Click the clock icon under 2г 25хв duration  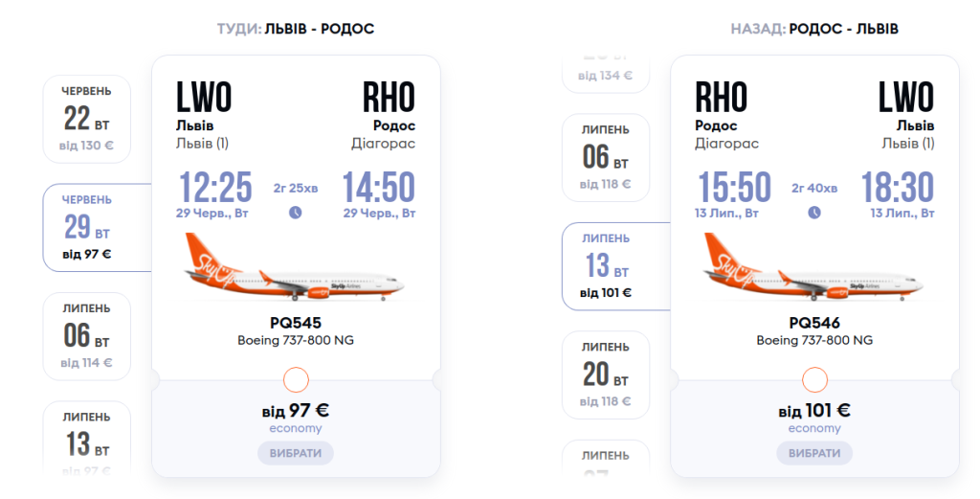pos(296,213)
